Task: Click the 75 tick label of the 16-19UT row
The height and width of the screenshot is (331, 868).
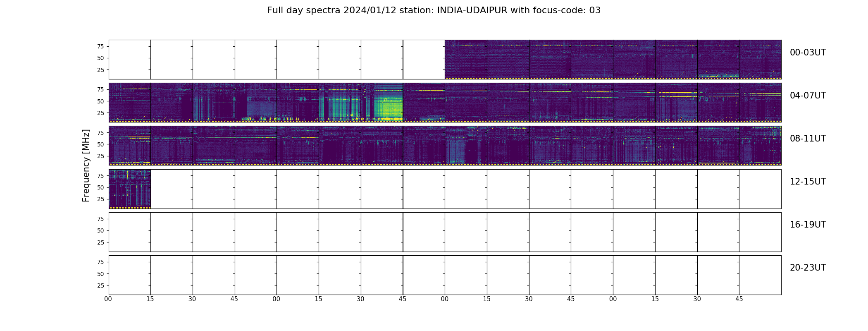Action: point(100,219)
